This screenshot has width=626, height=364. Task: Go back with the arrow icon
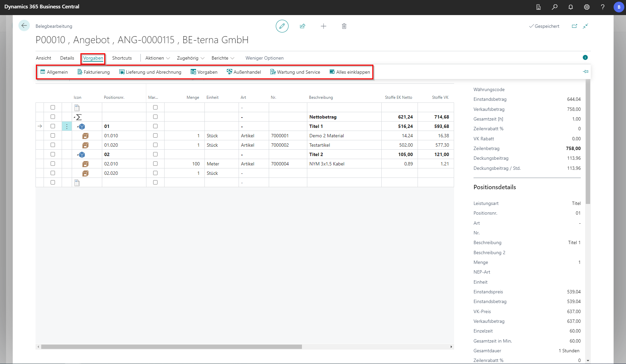(24, 26)
